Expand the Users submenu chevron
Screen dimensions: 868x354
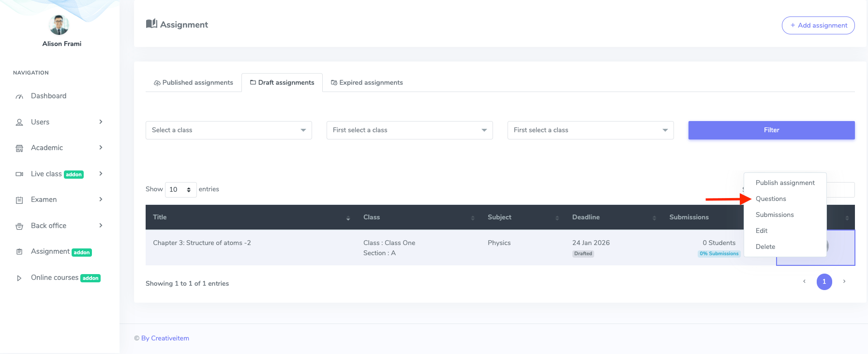coord(101,122)
